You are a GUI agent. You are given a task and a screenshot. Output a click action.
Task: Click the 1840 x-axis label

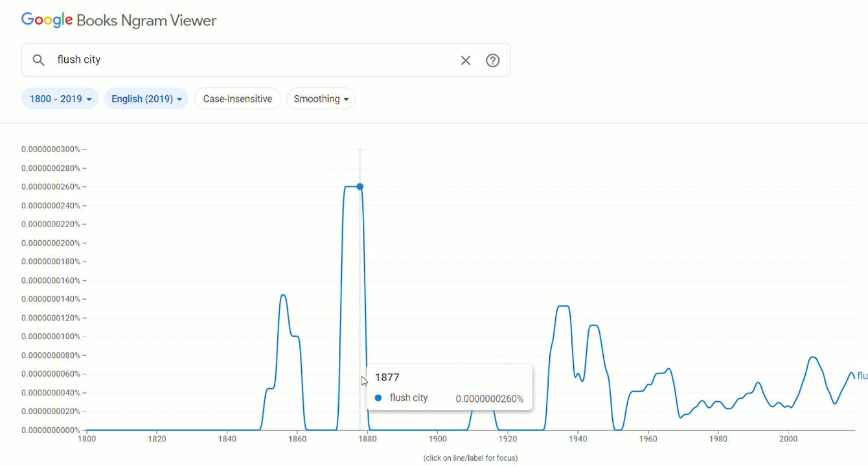click(x=227, y=439)
